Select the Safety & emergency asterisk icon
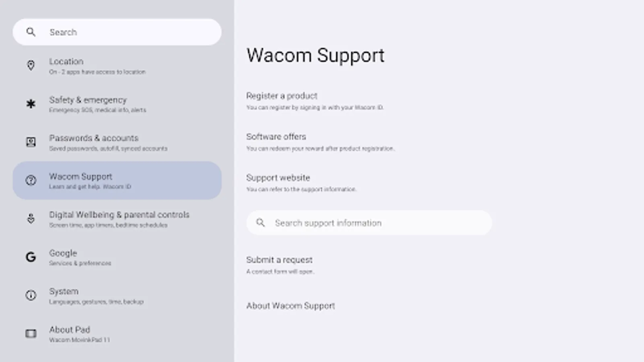The width and height of the screenshot is (644, 362). point(31,104)
